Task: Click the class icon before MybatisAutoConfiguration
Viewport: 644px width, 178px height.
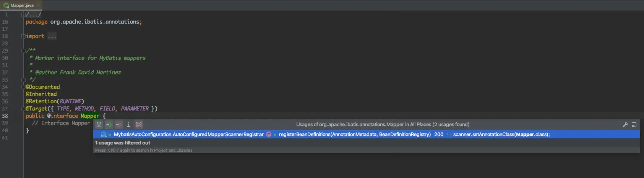Action: pos(104,134)
